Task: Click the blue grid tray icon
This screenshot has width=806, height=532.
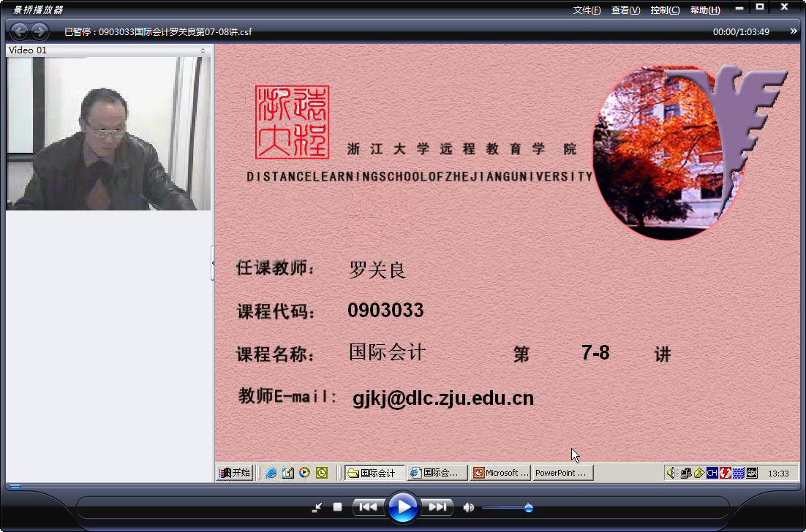Action: coord(739,473)
